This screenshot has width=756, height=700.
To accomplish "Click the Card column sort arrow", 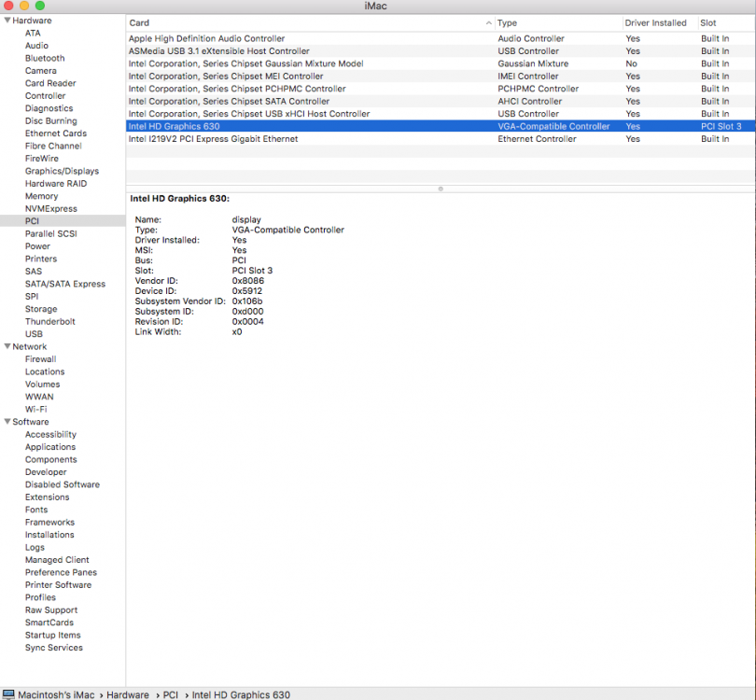I will pyautogui.click(x=488, y=22).
